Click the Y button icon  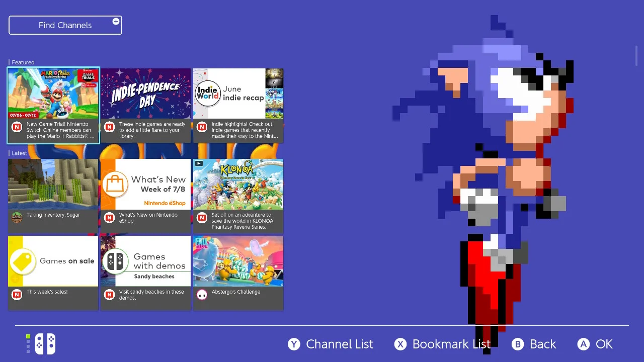point(294,344)
